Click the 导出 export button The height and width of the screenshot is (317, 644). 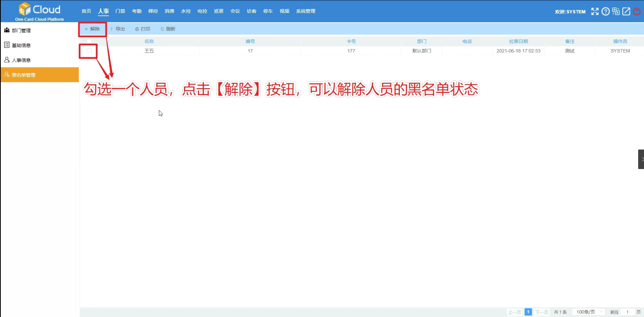118,29
